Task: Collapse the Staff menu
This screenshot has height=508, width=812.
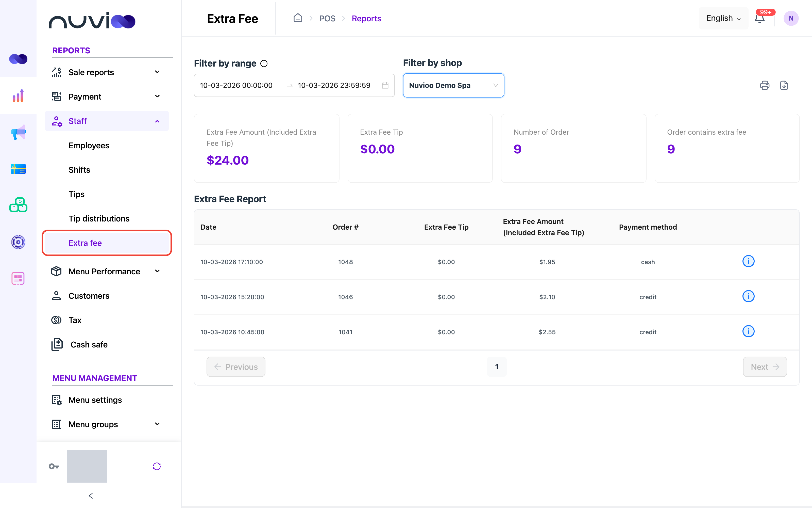Action: pos(107,121)
